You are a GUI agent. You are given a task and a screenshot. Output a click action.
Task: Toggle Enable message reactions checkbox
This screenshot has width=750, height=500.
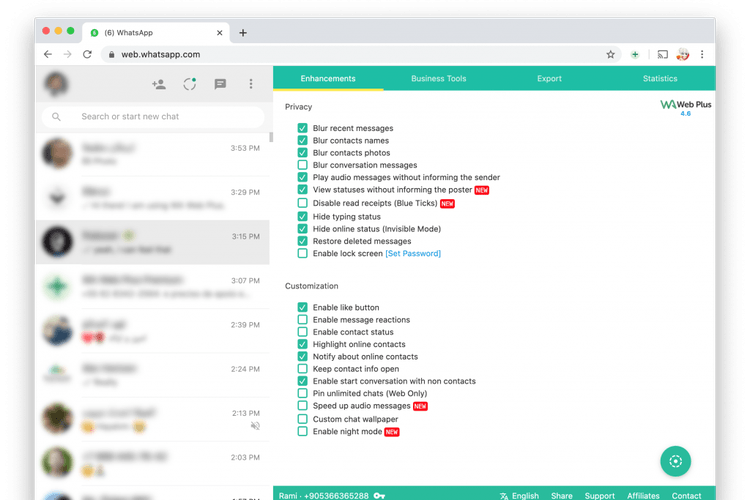(x=302, y=320)
